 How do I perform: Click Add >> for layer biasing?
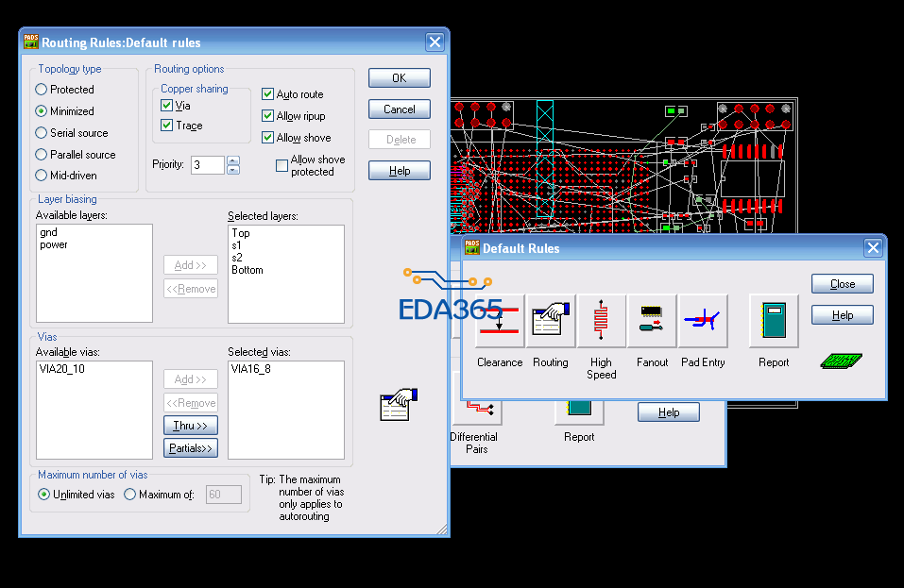[x=191, y=265]
